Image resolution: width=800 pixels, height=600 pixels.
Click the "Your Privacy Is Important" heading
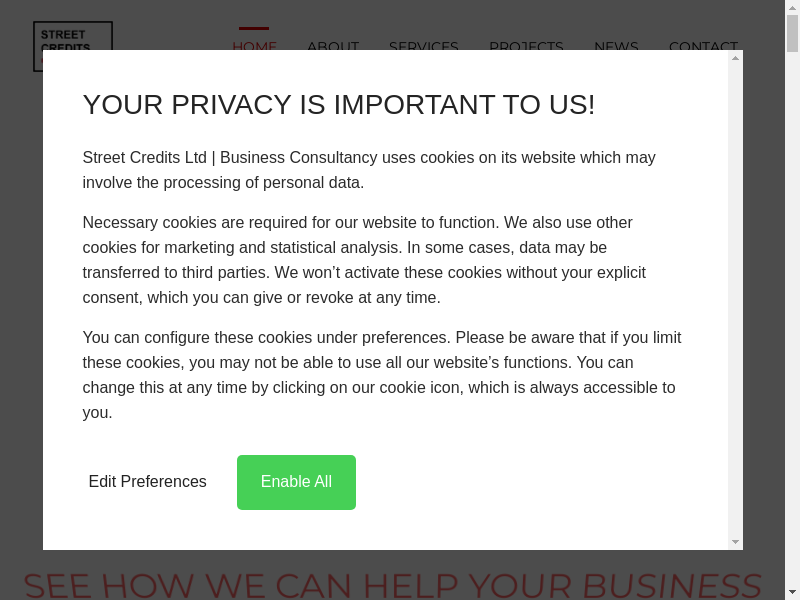339,105
